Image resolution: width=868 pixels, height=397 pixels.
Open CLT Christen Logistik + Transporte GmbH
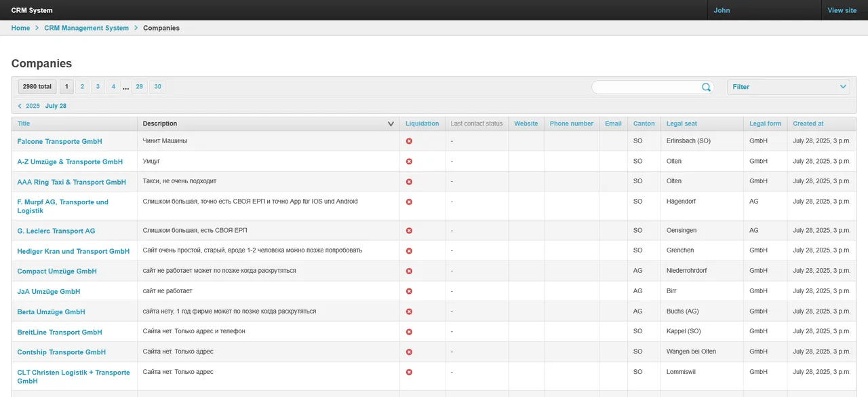[x=74, y=377]
